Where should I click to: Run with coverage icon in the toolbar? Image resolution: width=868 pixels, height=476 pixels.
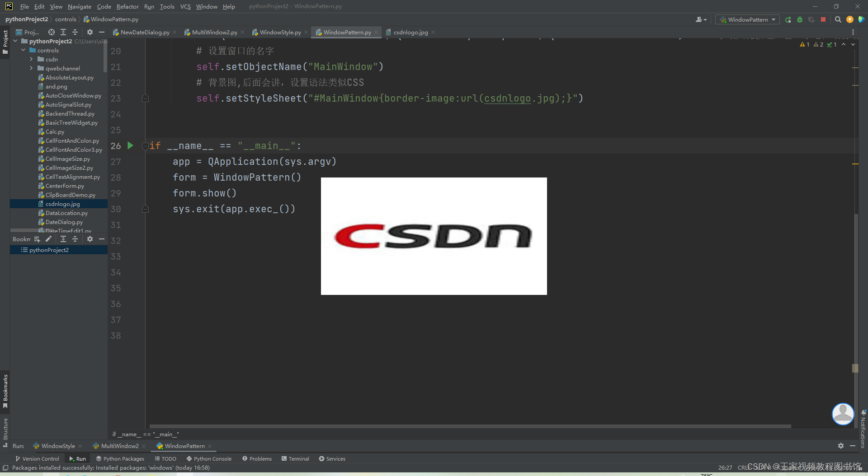811,19
